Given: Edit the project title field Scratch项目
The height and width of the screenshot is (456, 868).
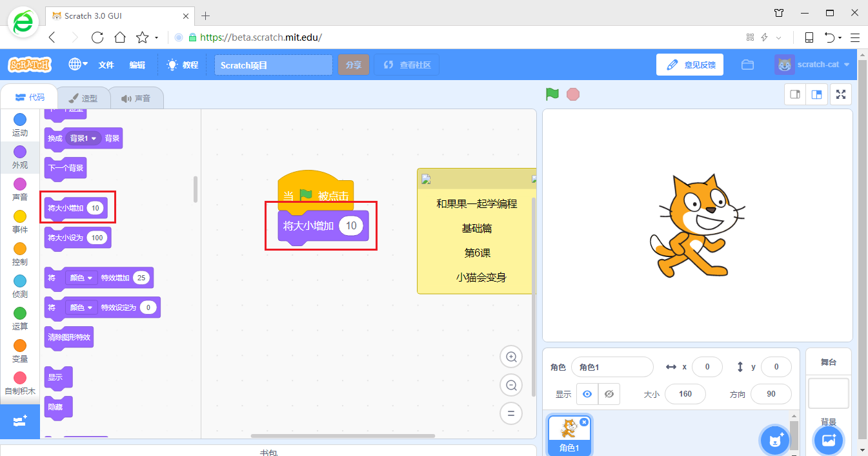Looking at the screenshot, I should pyautogui.click(x=274, y=65).
